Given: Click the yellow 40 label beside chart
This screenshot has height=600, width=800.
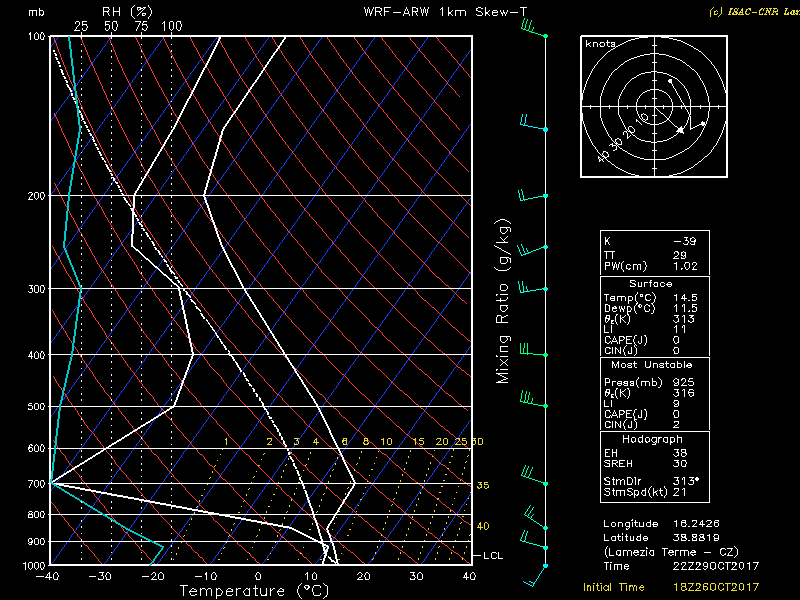Looking at the screenshot, I should [483, 526].
